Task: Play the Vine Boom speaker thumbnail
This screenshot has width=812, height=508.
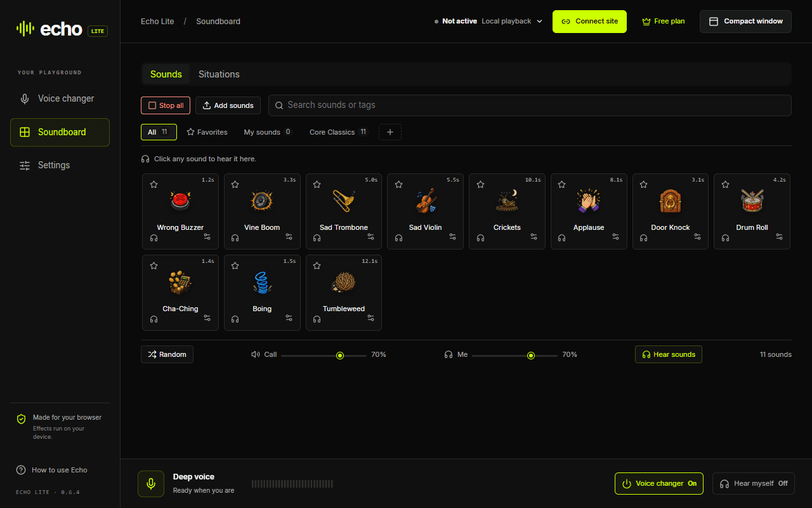Action: pos(262,201)
